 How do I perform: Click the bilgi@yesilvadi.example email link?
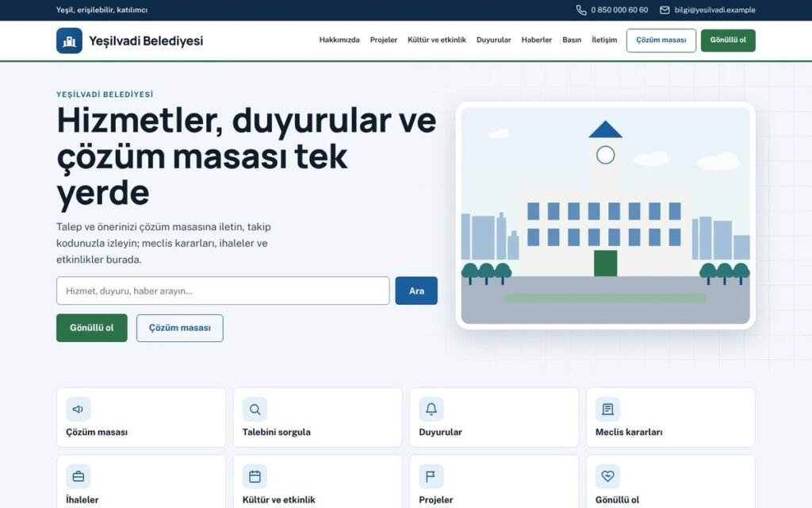point(714,10)
